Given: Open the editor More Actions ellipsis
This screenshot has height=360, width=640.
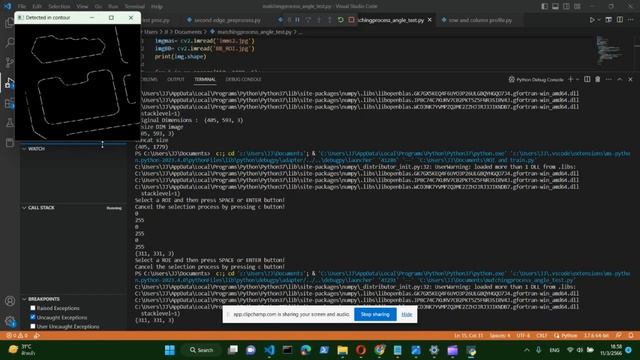Looking at the screenshot, I should pyautogui.click(x=631, y=20).
